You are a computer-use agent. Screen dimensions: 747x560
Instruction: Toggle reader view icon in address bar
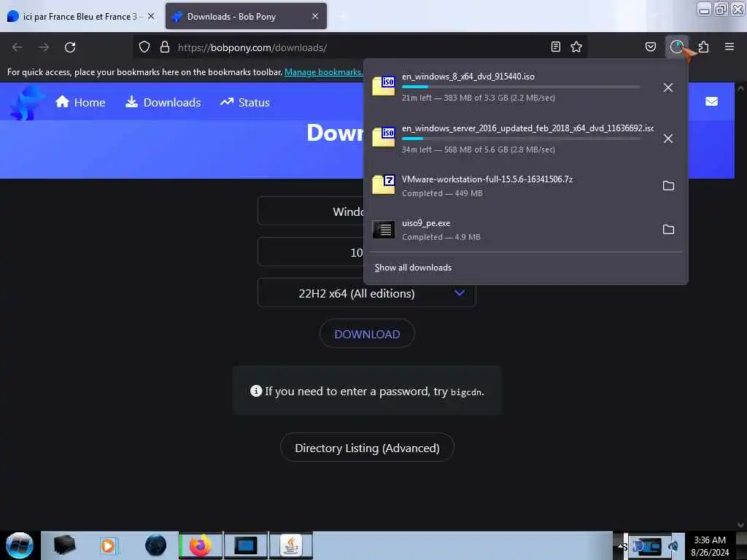point(555,47)
